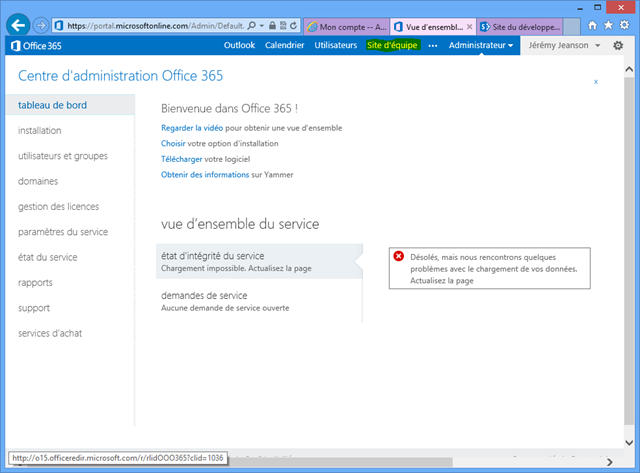
Task: Click the Office 365 logo
Action: [36, 46]
